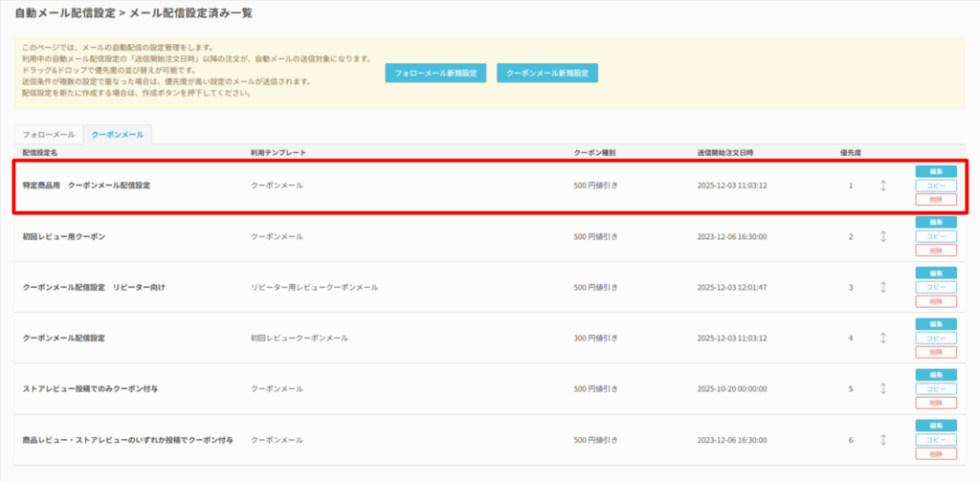980x482 pixels.
Task: Select the クーポンメール tab
Action: coord(118,135)
